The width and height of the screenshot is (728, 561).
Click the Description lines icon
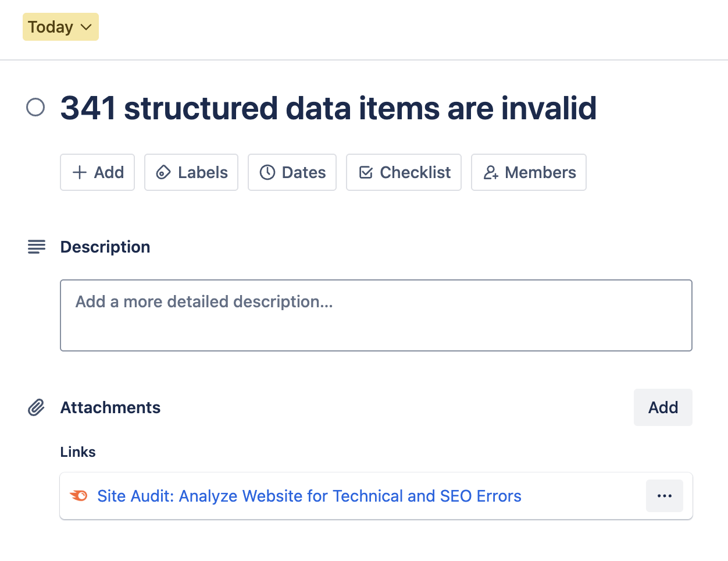point(36,247)
